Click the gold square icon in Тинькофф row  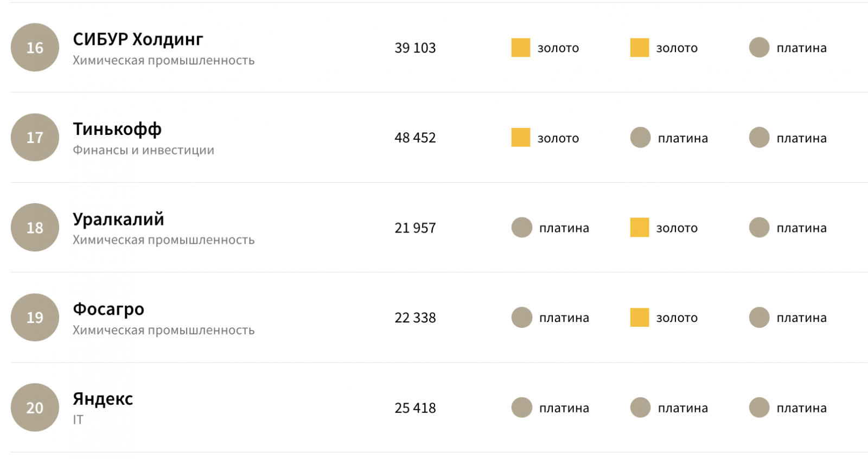520,138
